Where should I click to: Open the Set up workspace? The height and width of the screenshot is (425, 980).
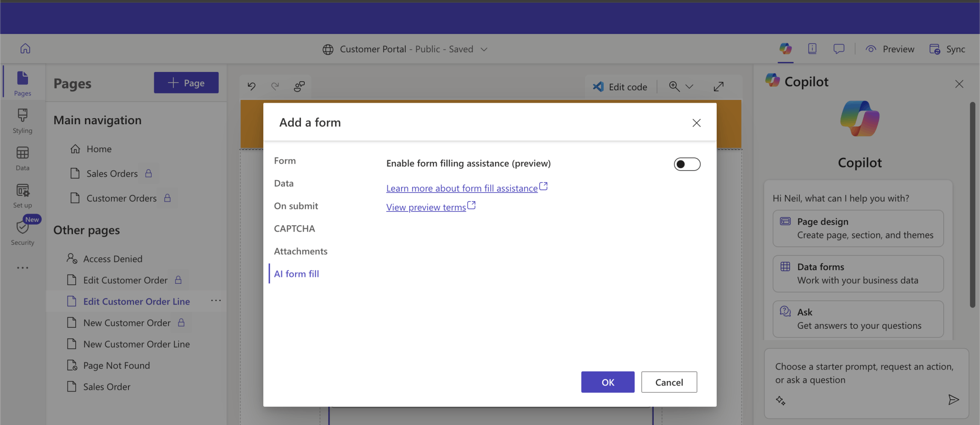coord(22,196)
